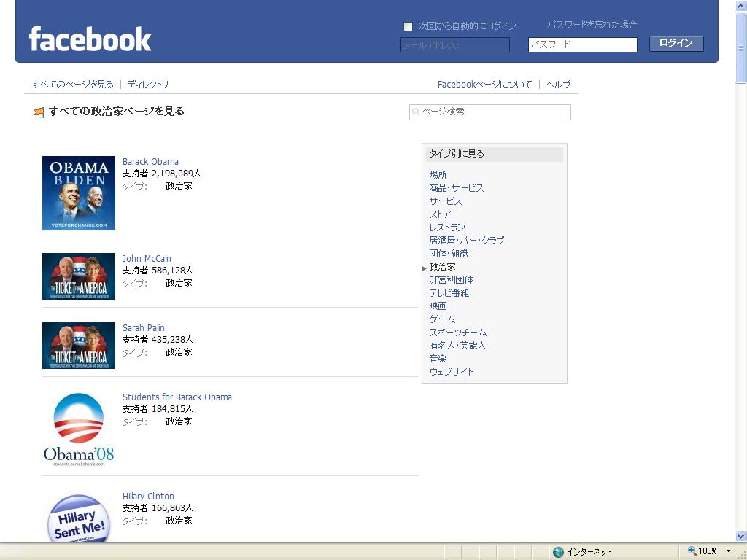Open Facebookページについて link
Viewport: 747px width, 560px height.
coord(484,85)
